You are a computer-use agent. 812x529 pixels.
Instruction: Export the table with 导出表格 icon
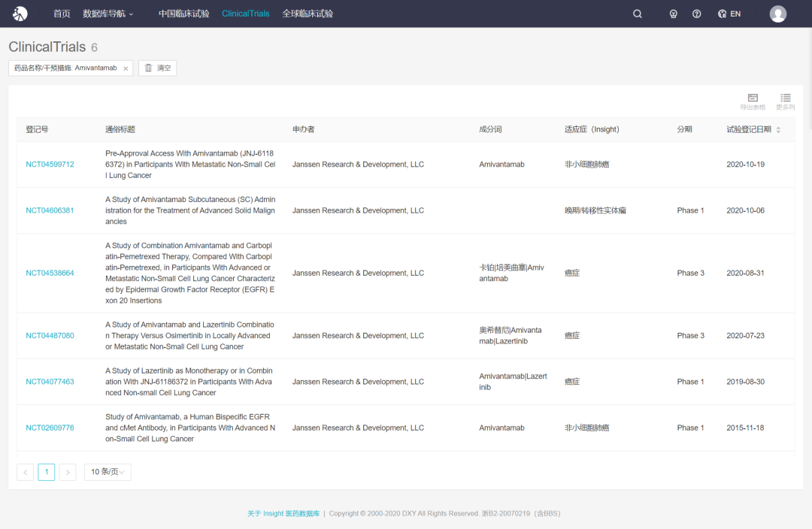click(753, 101)
